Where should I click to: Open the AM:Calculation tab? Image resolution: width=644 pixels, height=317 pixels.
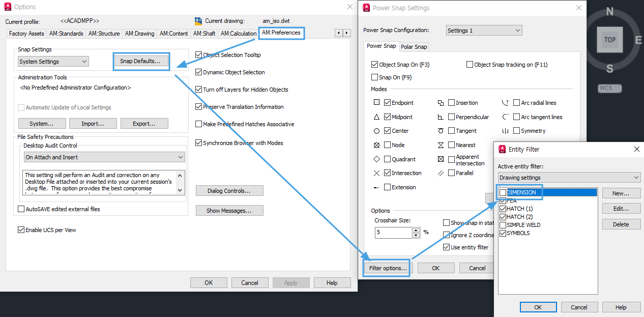pos(239,34)
